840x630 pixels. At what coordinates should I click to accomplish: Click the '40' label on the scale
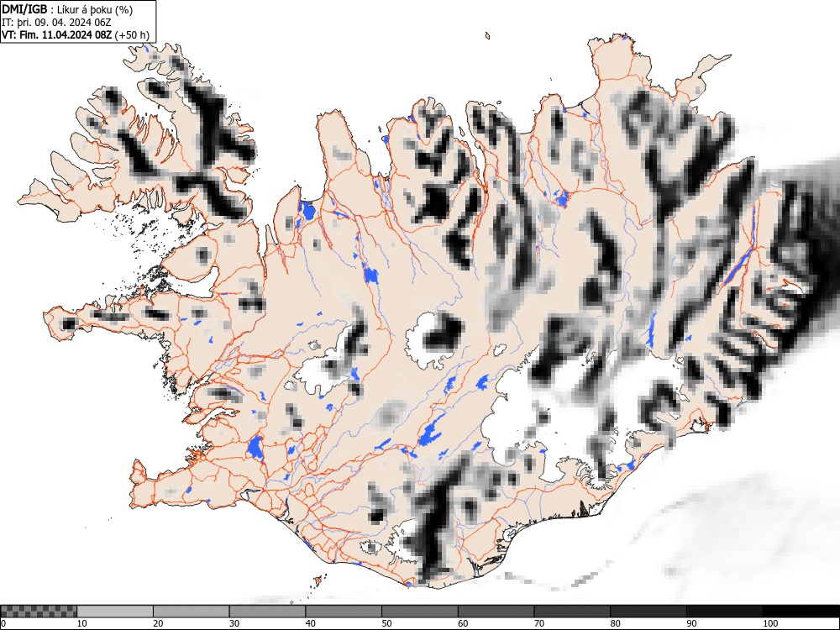[x=310, y=623]
